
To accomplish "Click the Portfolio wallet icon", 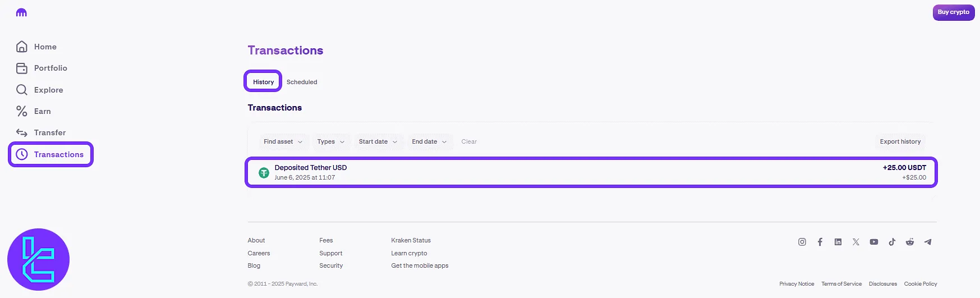I will (22, 68).
